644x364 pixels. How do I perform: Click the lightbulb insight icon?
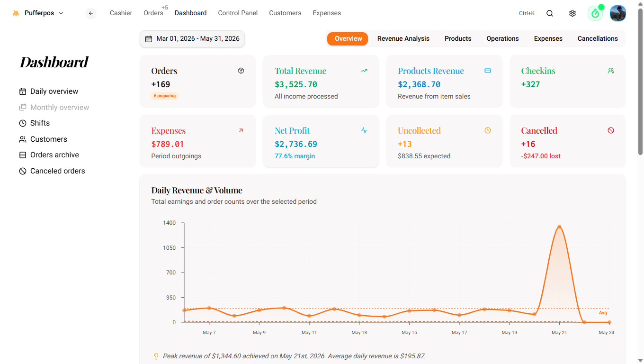[x=156, y=356]
